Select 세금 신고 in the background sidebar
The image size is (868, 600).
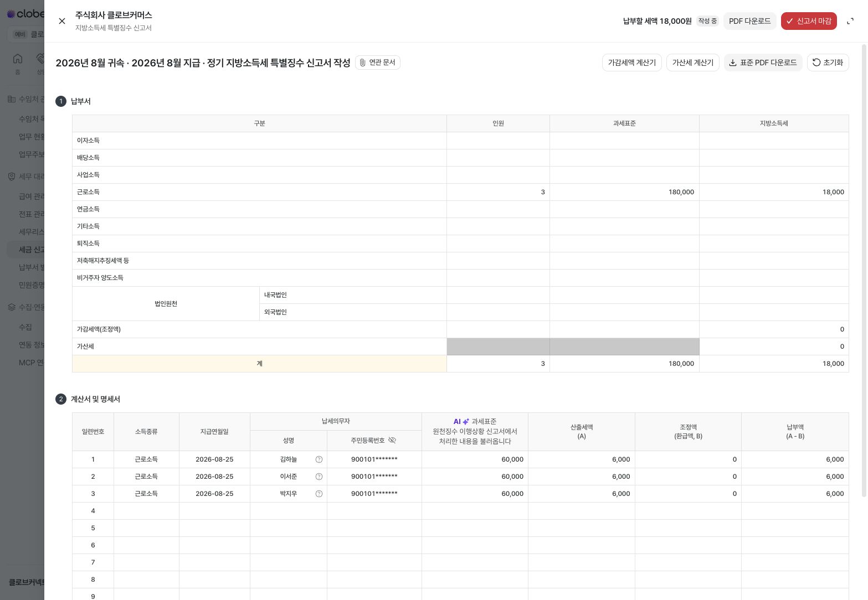25,250
